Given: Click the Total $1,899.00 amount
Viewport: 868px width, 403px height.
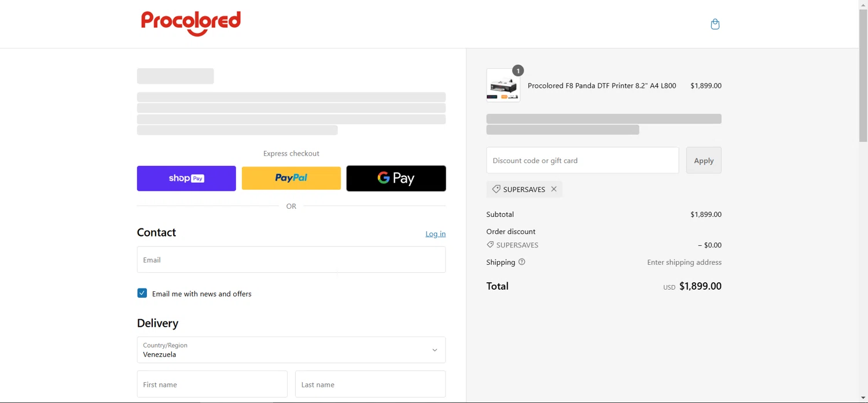Looking at the screenshot, I should point(700,286).
